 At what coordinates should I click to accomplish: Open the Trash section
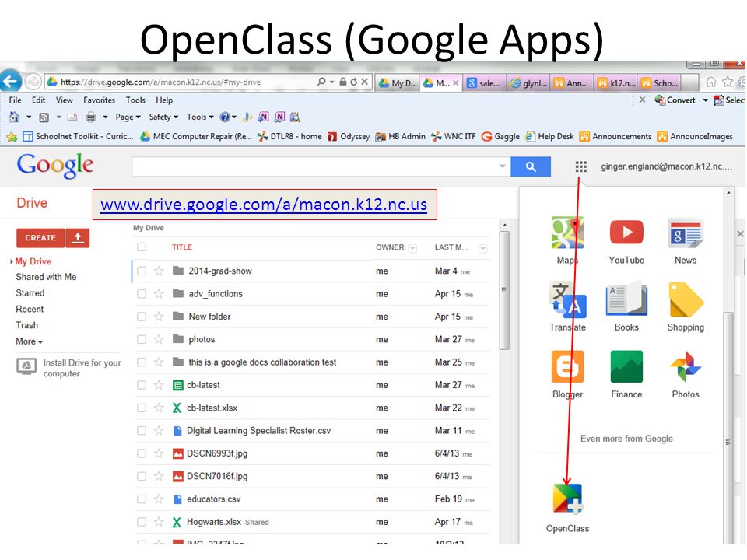(x=26, y=325)
